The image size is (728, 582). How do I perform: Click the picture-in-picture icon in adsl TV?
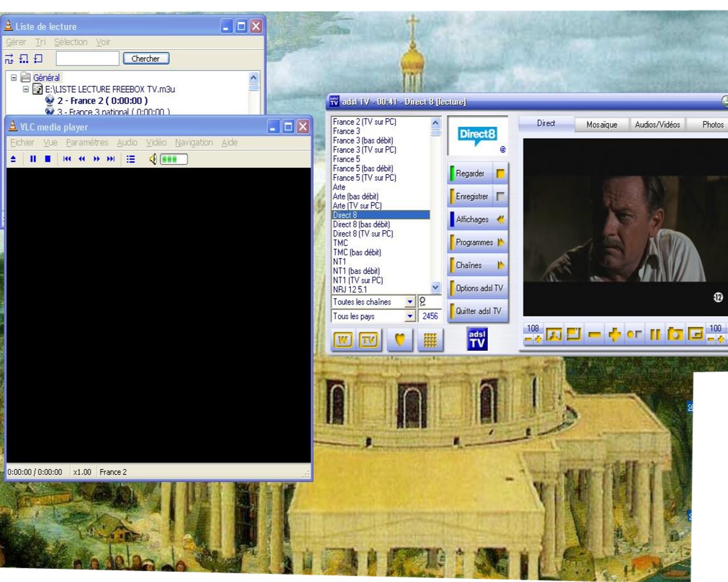(696, 334)
